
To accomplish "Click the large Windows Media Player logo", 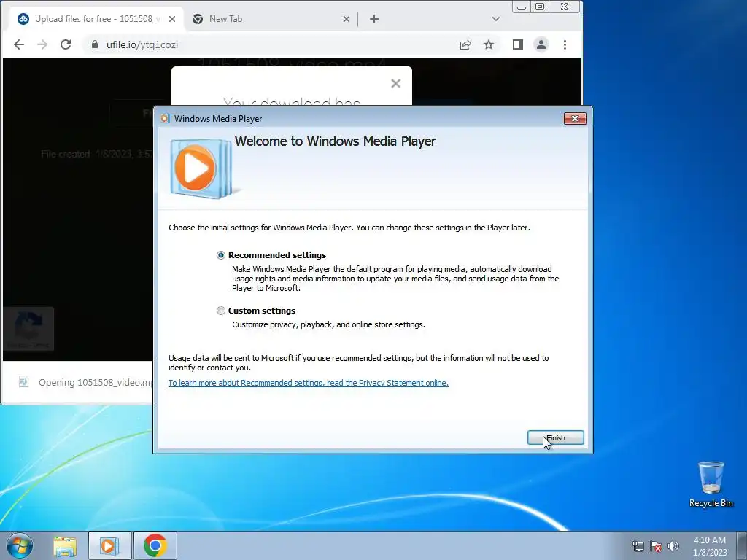I will pos(201,168).
